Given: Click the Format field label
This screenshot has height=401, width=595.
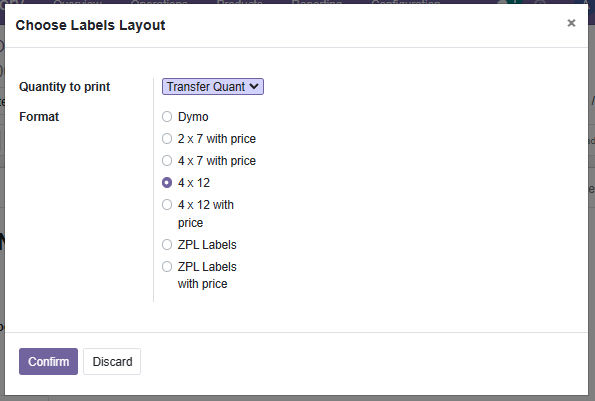Looking at the screenshot, I should click(39, 116).
